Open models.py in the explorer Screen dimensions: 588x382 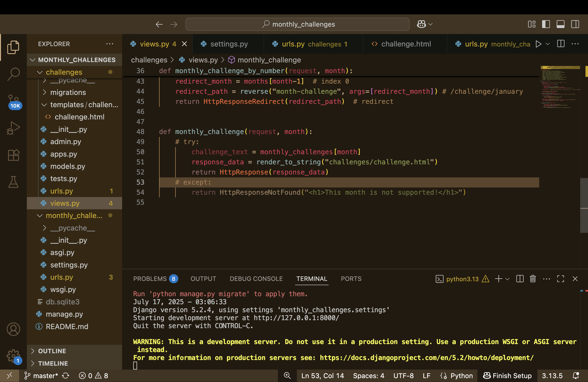[x=74, y=166]
